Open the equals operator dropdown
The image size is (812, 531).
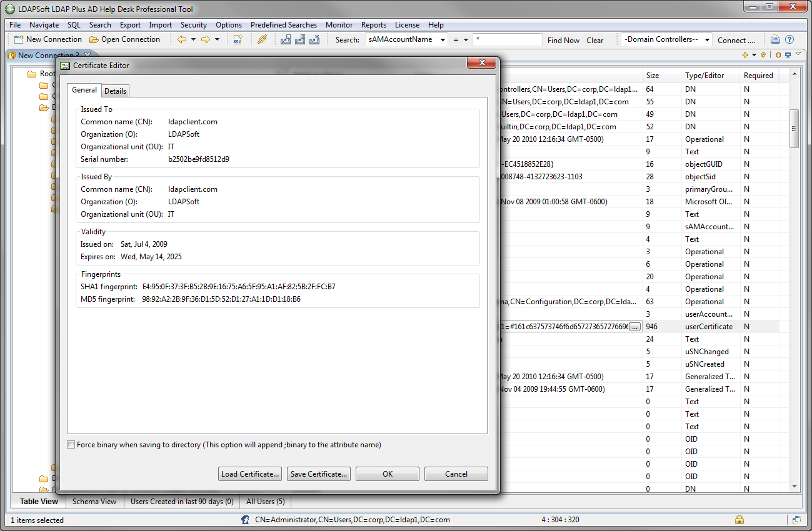[460, 40]
